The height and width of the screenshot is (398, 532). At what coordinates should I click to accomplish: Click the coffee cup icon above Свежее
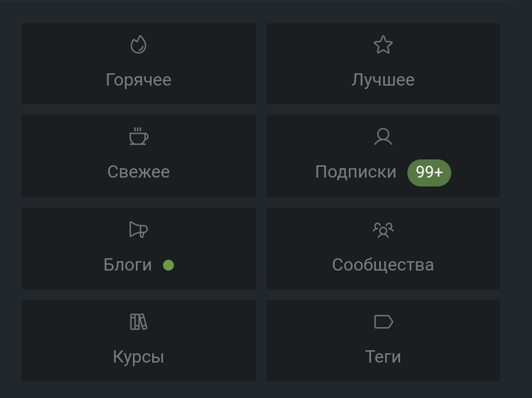[x=138, y=137]
